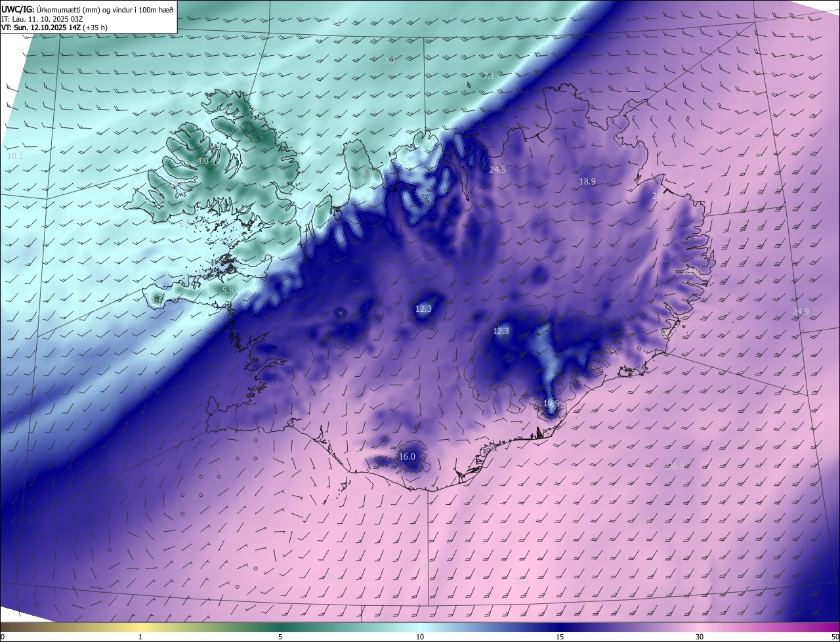840x642 pixels.
Task: Click the 18.9 value label on the map
Action: pos(587,181)
